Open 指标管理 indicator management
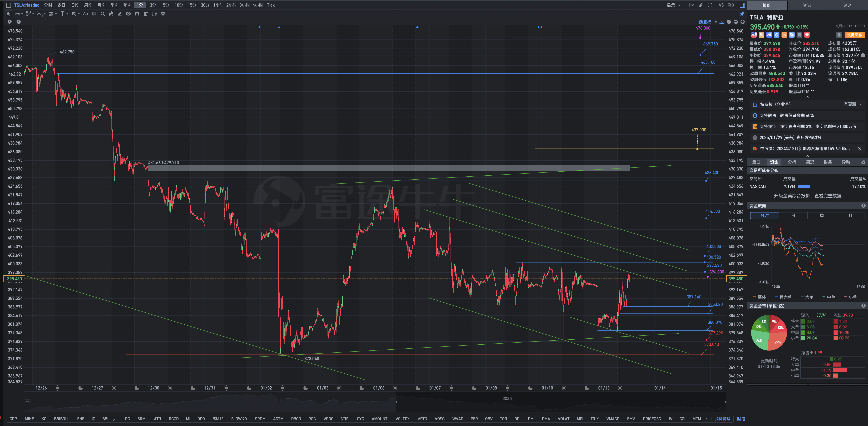The width and height of the screenshot is (868, 426). click(722, 419)
